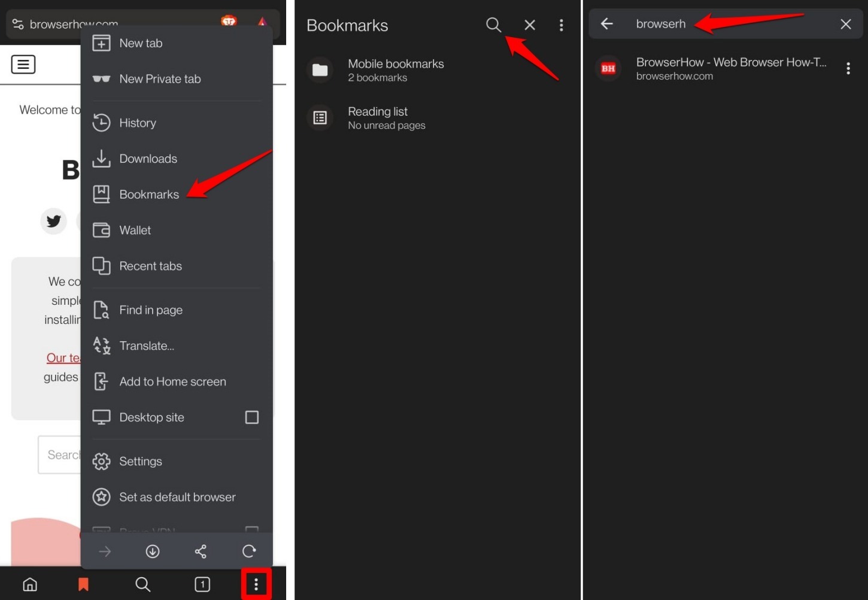This screenshot has width=868, height=600.
Task: Open Bookmarks menu entry
Action: (x=177, y=195)
